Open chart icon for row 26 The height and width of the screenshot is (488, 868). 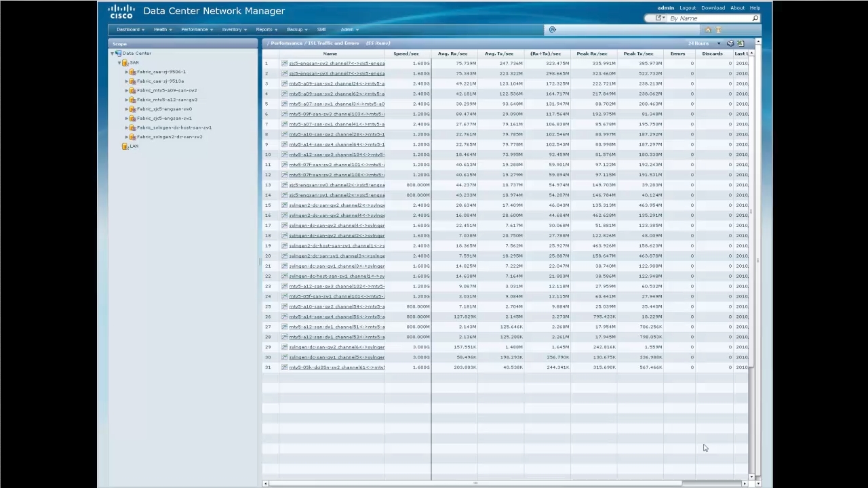point(285,317)
